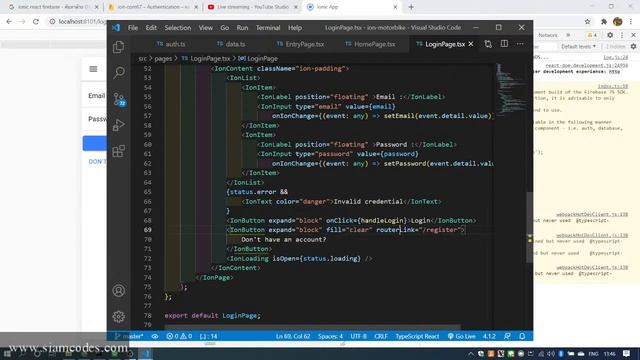Open the Run menu
Viewport: 640px width, 360px height.
(x=242, y=28)
